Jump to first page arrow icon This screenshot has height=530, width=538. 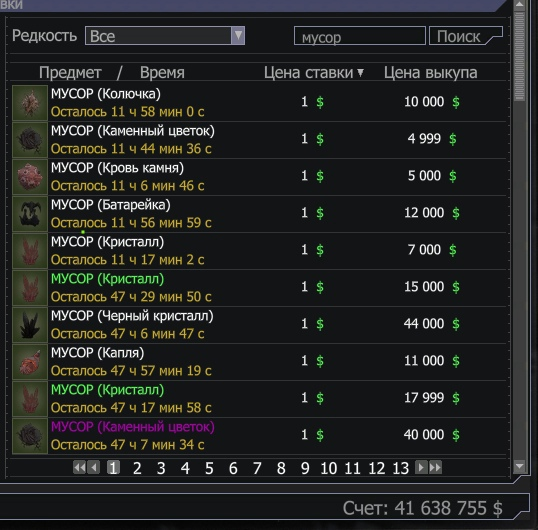tap(80, 467)
